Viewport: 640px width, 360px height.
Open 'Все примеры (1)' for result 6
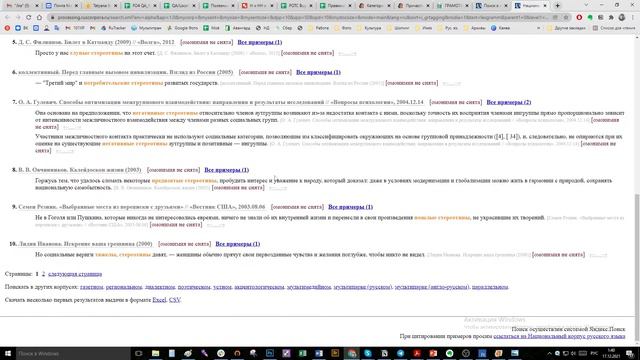click(318, 72)
